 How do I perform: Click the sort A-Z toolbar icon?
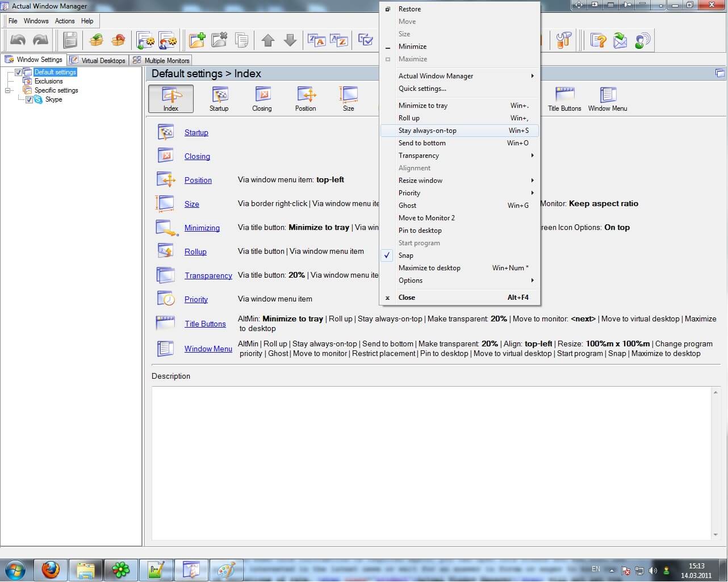point(339,40)
